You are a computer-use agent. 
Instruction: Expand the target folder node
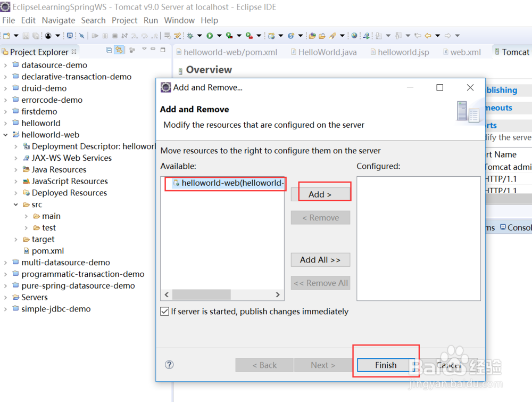(x=15, y=240)
